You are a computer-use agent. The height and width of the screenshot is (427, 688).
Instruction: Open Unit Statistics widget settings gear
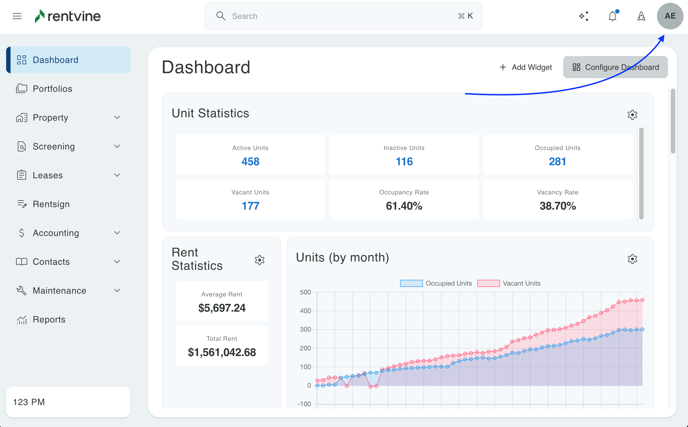(x=632, y=115)
